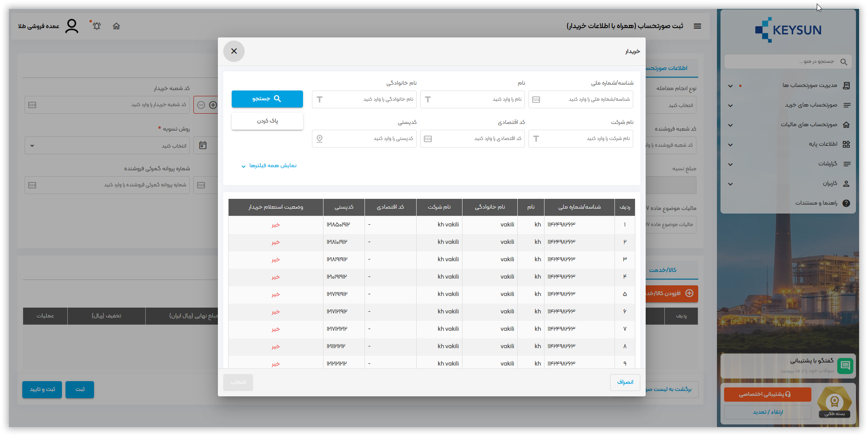Click کدپستی column header in table
The width and height of the screenshot is (868, 436).
(x=344, y=207)
